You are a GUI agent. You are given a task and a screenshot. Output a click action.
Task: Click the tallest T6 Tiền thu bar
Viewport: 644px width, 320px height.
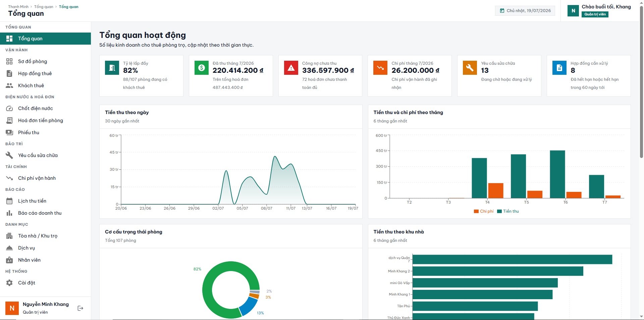pos(557,174)
